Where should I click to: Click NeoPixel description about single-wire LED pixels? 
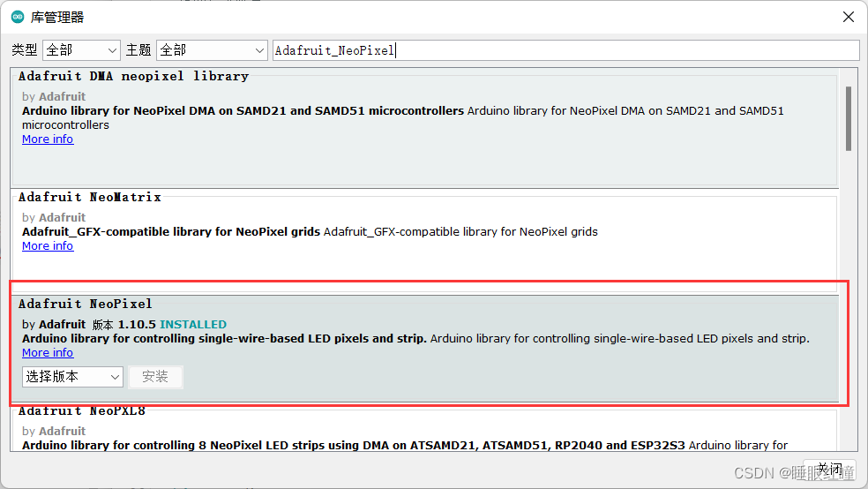pos(415,338)
